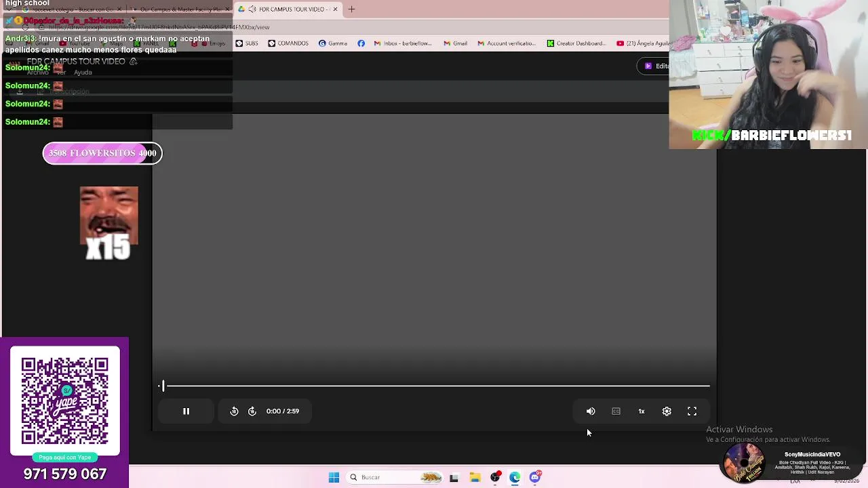Rewind the video ten seconds
The width and height of the screenshot is (868, 488).
pos(234,411)
